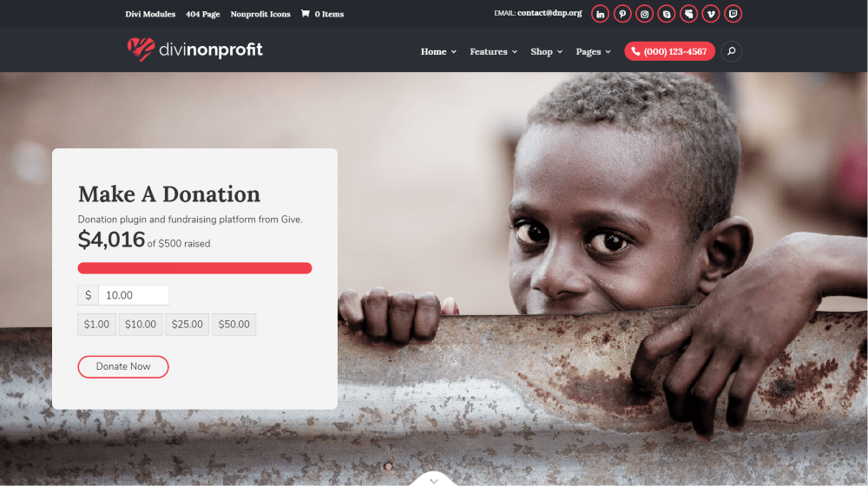This screenshot has height=493, width=868.
Task: Expand the Features menu dropdown
Action: pyautogui.click(x=493, y=51)
